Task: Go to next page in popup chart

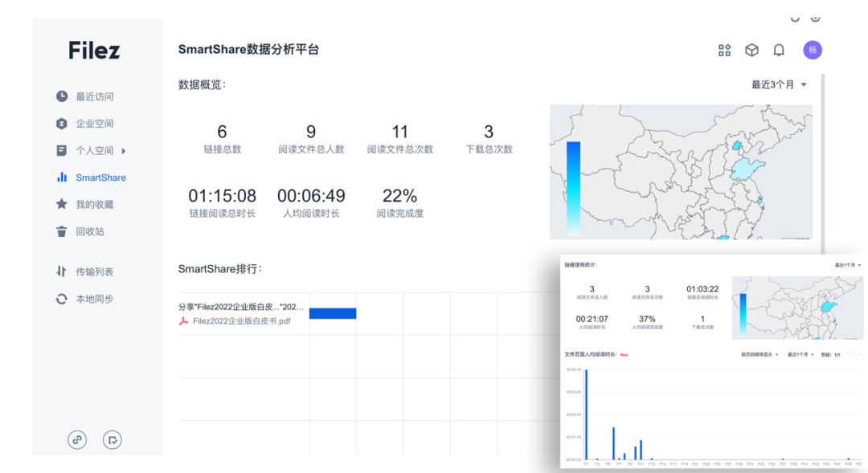Action: point(858,355)
